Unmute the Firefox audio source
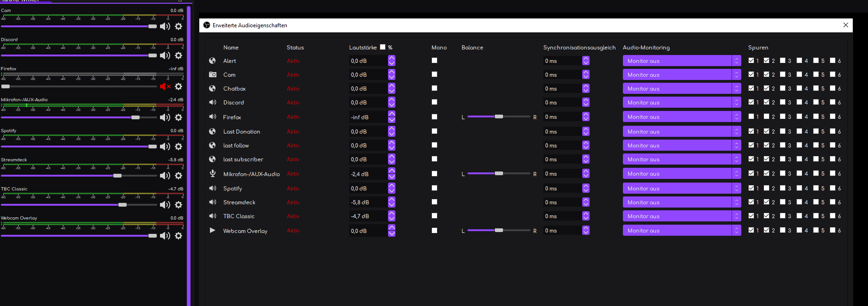 [x=165, y=86]
